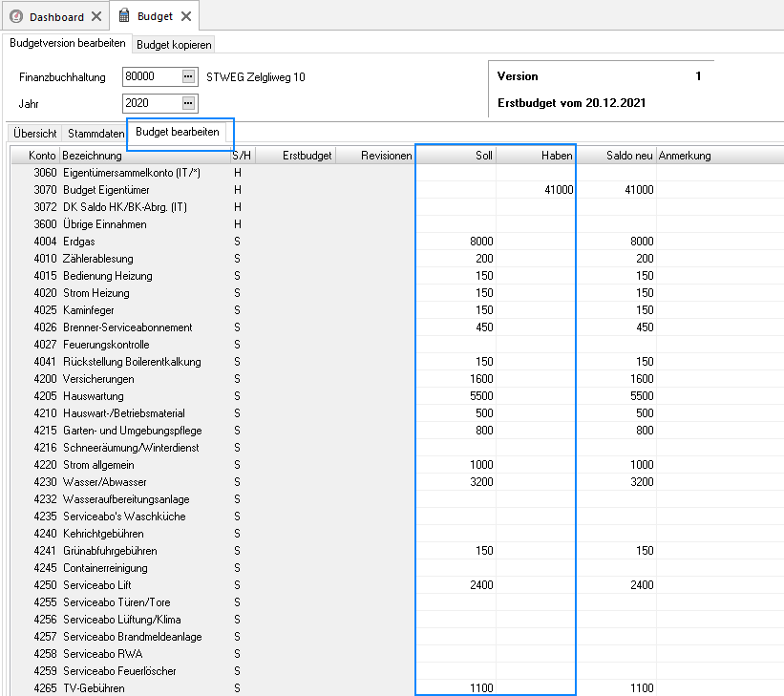Click the Dashboard gauge icon
Viewport: 784px width, 696px height.
[16, 16]
